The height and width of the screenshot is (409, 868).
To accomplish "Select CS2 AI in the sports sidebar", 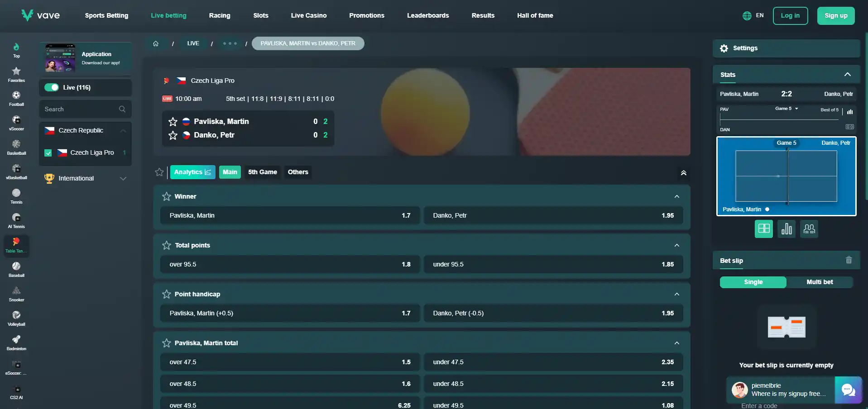I will click(16, 392).
